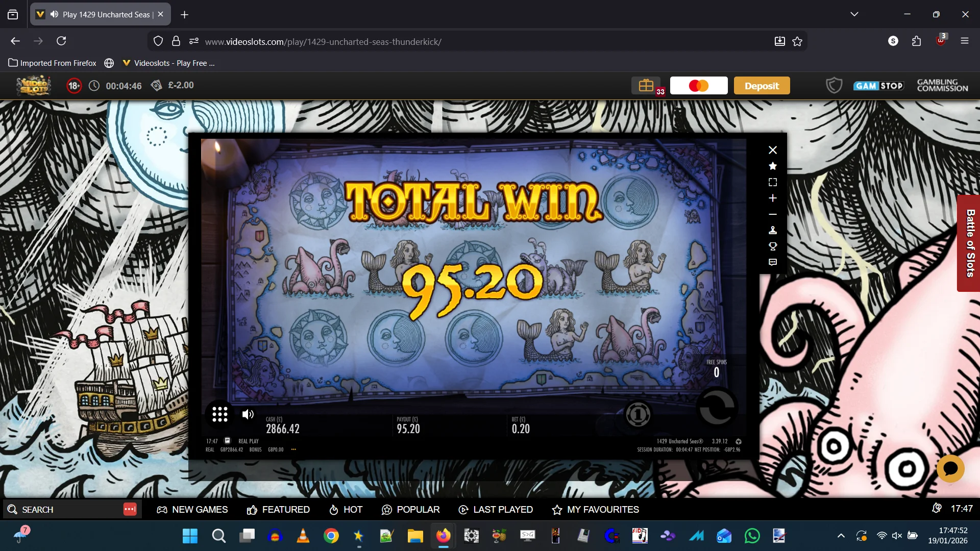Viewport: 980px width, 551px height.
Task: Open the red shield extension with badge 3
Action: [941, 40]
